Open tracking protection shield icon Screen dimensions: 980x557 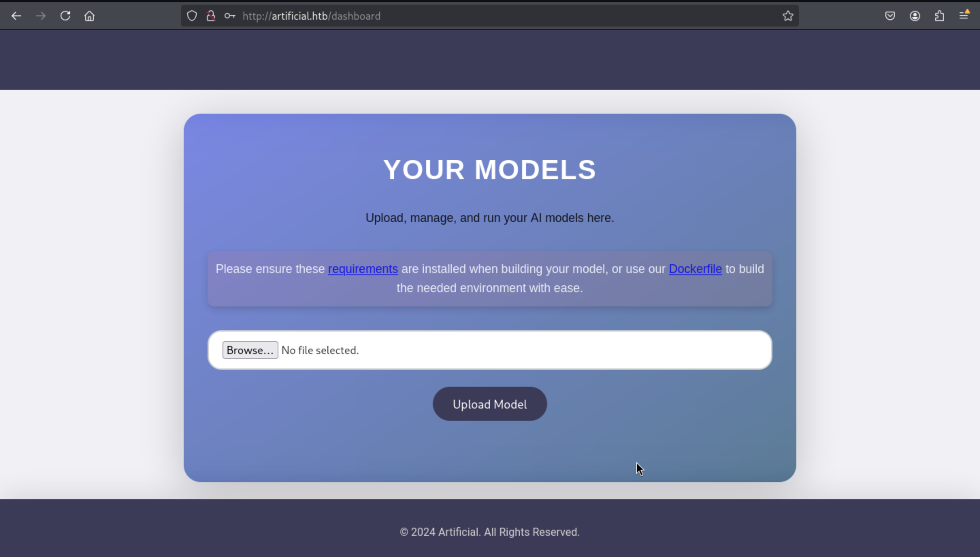[192, 16]
